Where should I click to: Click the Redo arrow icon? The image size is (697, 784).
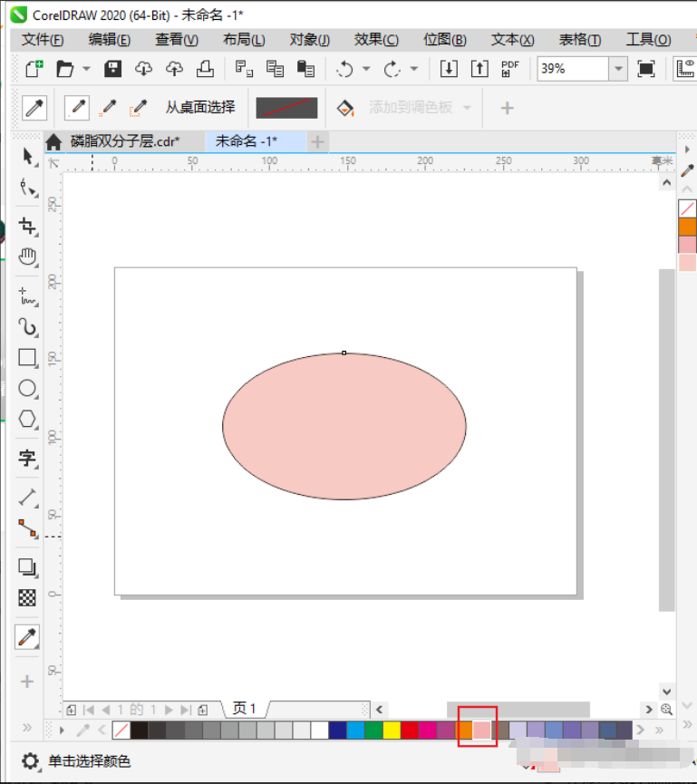click(x=392, y=69)
